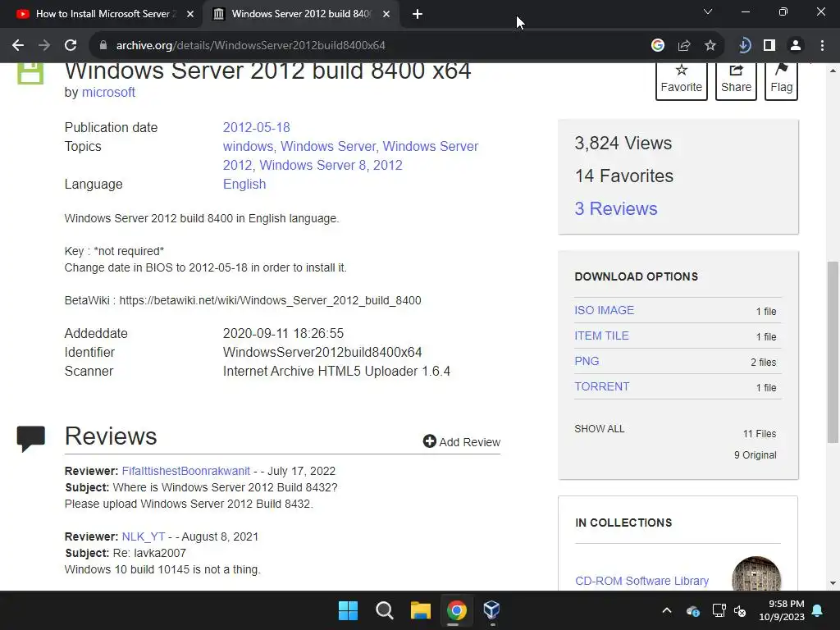Image resolution: width=840 pixels, height=630 pixels.
Task: Open the Windows Start menu
Action: point(348,610)
